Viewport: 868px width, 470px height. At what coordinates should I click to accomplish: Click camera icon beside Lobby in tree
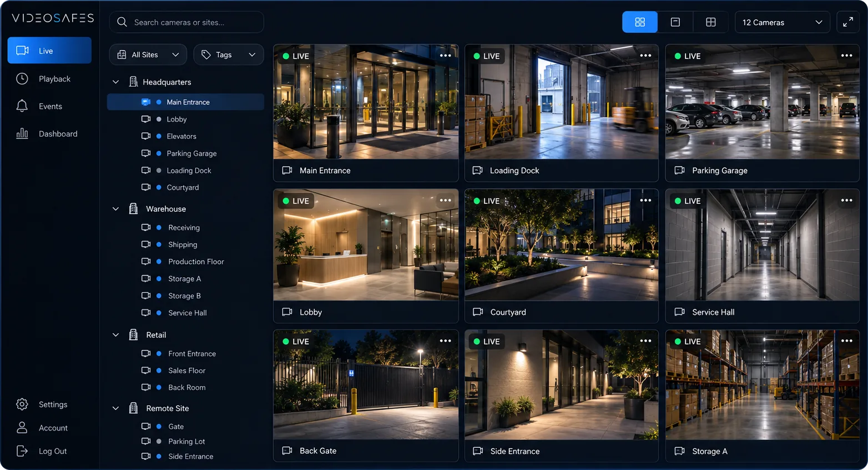click(146, 119)
